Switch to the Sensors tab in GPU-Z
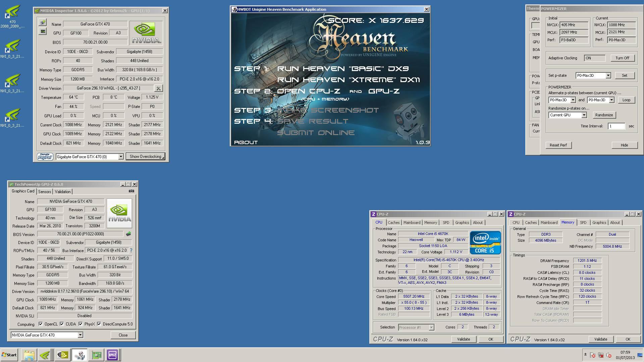This screenshot has width=644, height=362. (45, 191)
